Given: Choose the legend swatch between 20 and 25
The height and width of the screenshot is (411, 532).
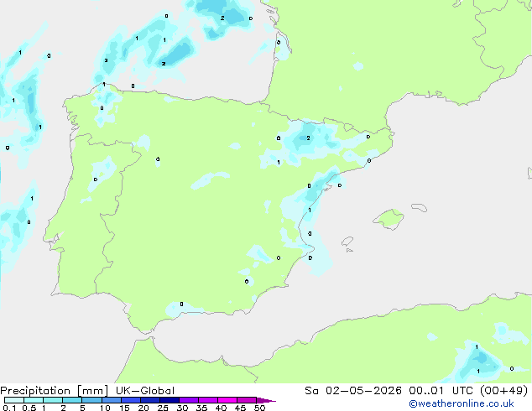Looking at the screenshot, I should (150, 400).
